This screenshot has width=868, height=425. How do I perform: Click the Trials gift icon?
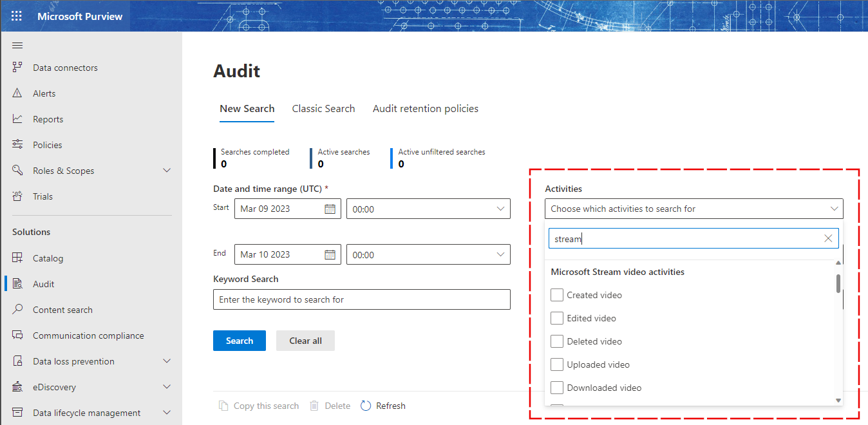coord(18,196)
